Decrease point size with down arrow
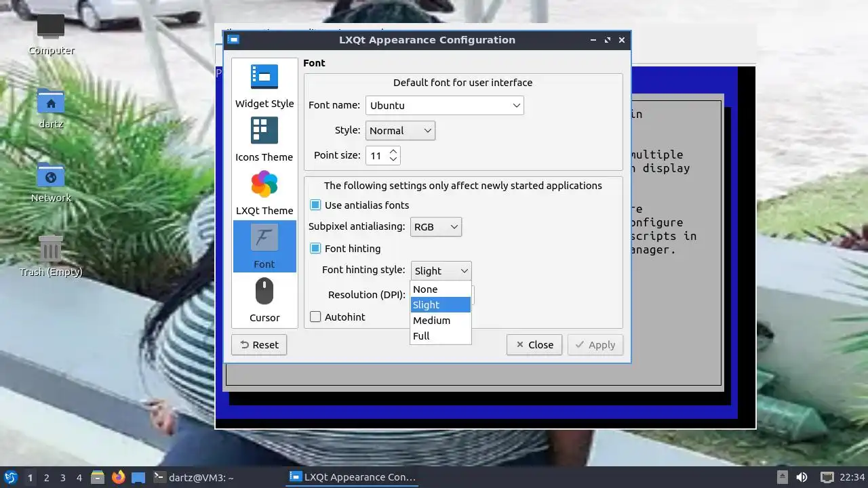 pyautogui.click(x=393, y=159)
